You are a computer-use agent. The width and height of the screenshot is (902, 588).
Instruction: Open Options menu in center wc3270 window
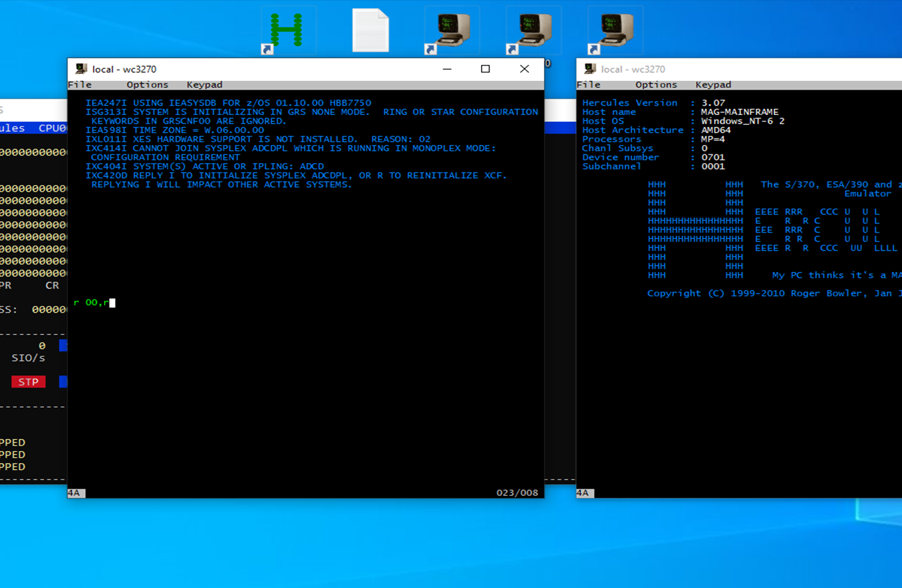[147, 85]
